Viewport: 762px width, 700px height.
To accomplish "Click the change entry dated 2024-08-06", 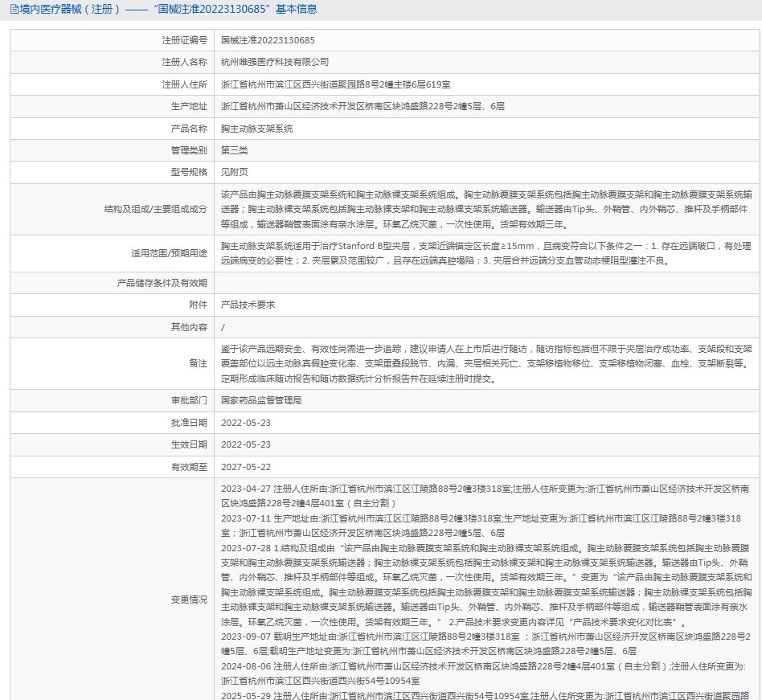I will click(484, 673).
